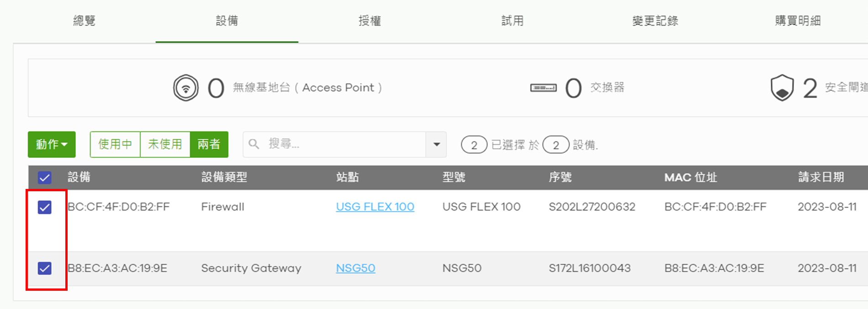The height and width of the screenshot is (309, 868).
Task: Open the 試用 tab
Action: coord(512,21)
